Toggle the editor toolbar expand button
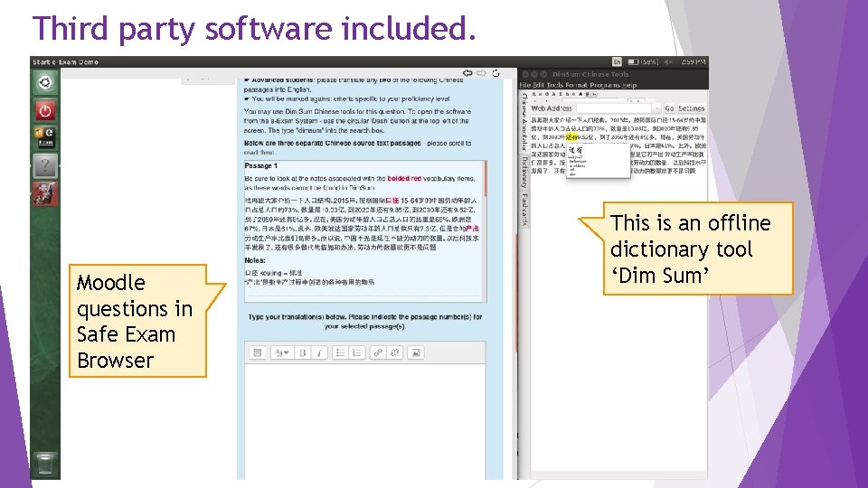 [x=258, y=352]
